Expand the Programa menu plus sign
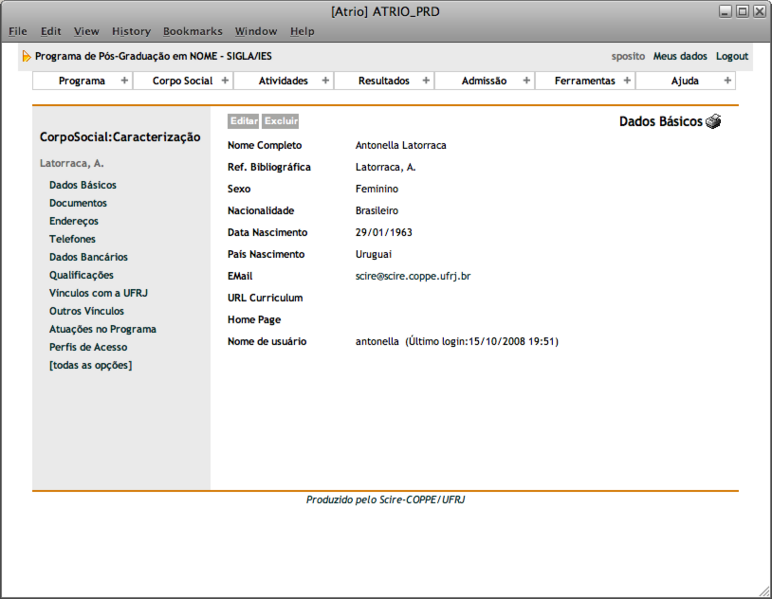Screen dimensions: 772x599 pyautogui.click(x=124, y=81)
